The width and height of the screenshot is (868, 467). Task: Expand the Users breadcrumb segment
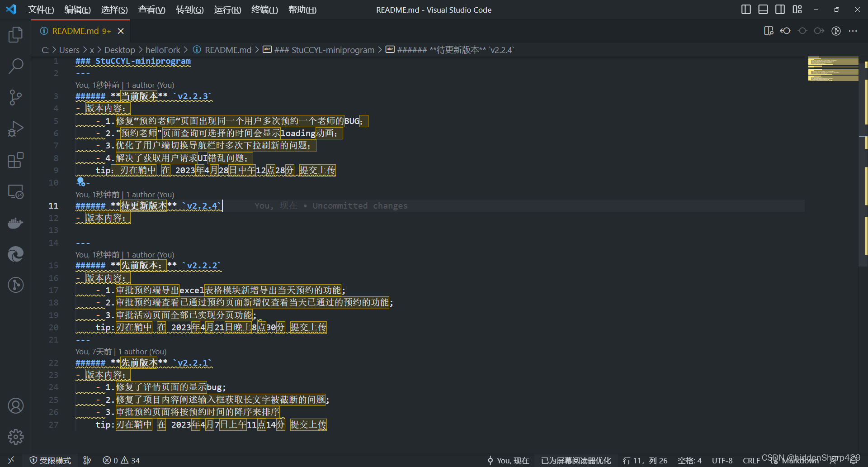[69, 50]
